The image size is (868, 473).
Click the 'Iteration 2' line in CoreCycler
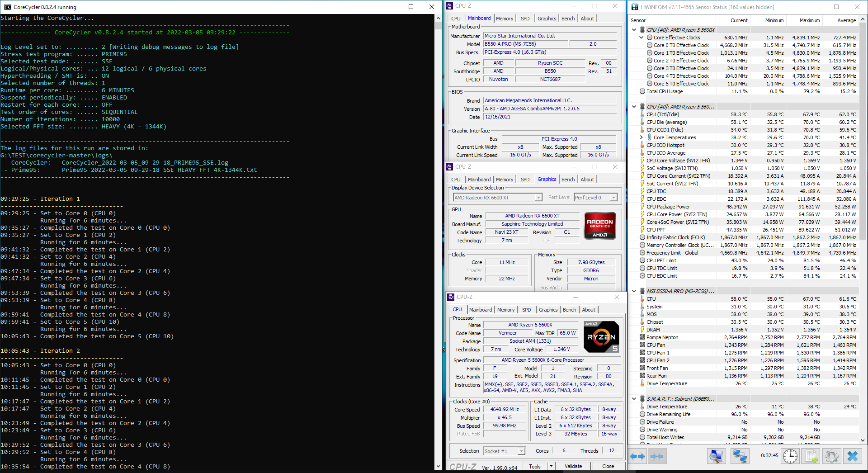tap(40, 351)
